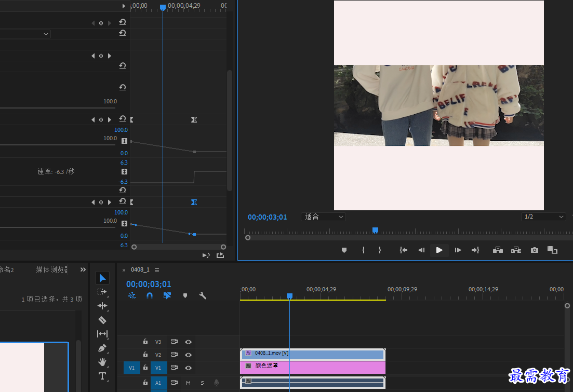Toggle nest sequence insert mode in timeline
The width and height of the screenshot is (573, 392).
click(x=132, y=295)
